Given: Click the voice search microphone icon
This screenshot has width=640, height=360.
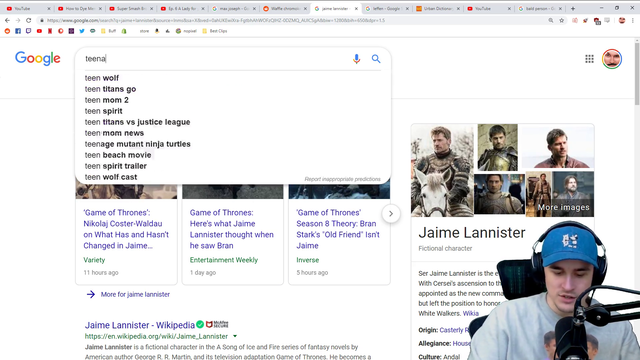Looking at the screenshot, I should (356, 59).
